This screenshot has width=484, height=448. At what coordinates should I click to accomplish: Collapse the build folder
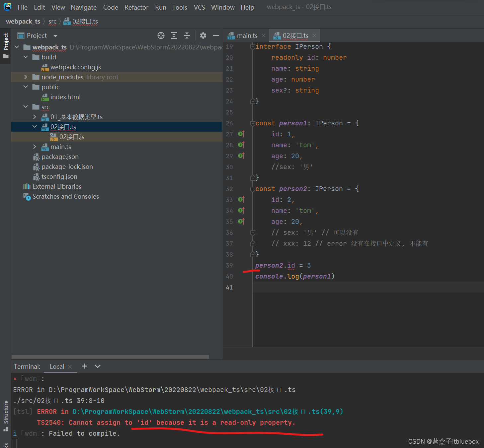[26, 57]
